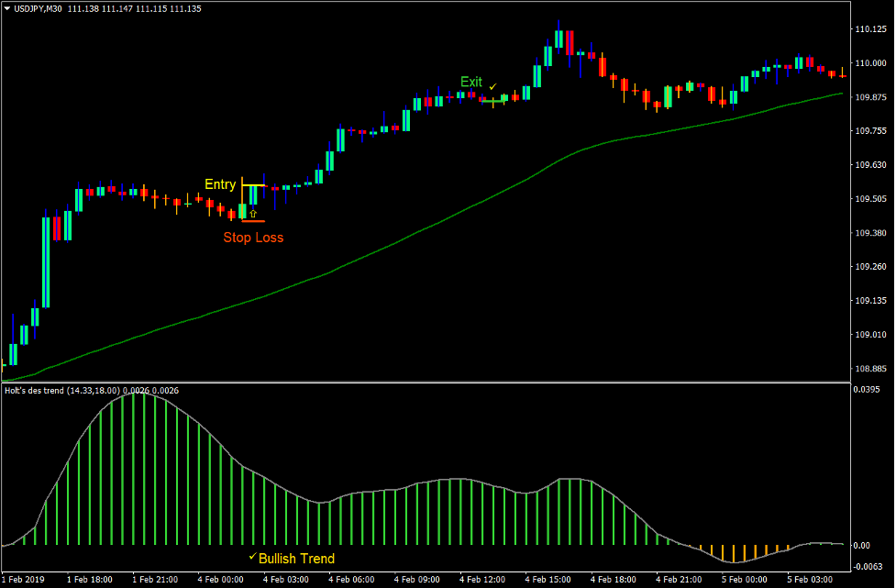
Task: Select the orange Stop Loss line
Action: (x=253, y=221)
